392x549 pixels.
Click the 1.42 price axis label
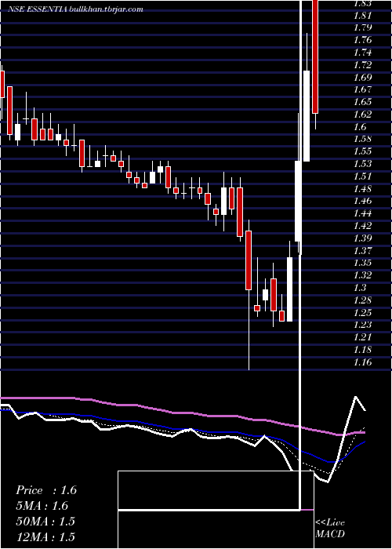click(x=362, y=226)
